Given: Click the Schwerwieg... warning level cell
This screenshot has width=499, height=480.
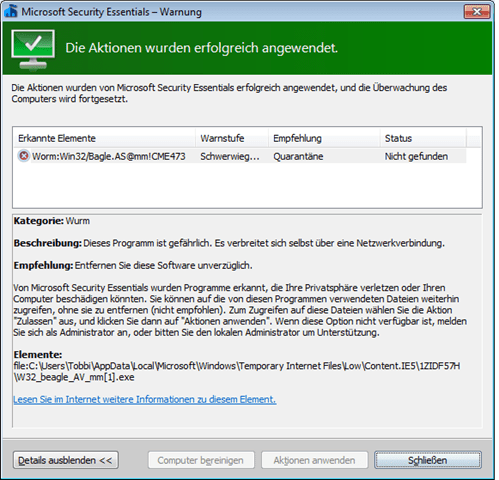Looking at the screenshot, I should [230, 156].
